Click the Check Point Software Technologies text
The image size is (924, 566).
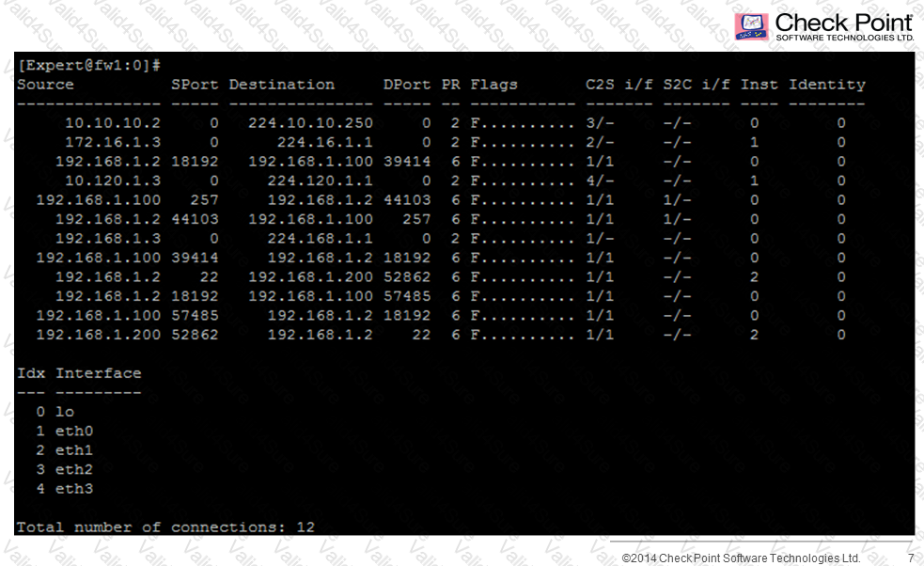click(844, 27)
